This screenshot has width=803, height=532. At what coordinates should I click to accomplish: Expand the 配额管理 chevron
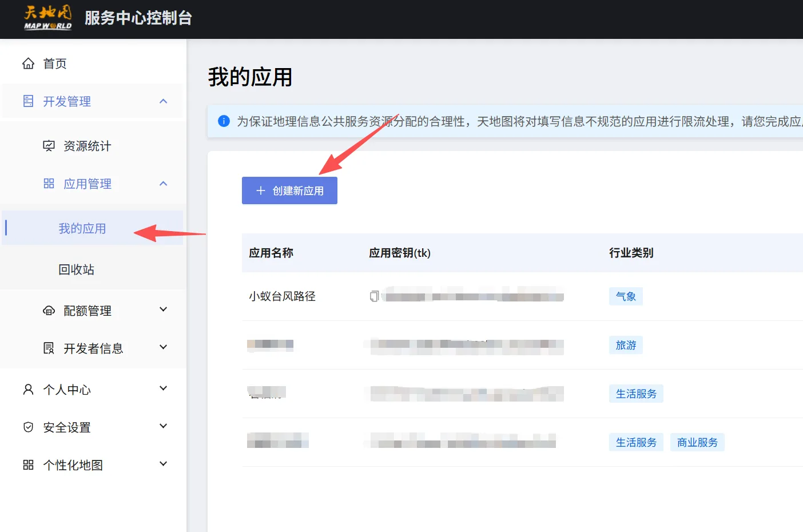tap(164, 309)
